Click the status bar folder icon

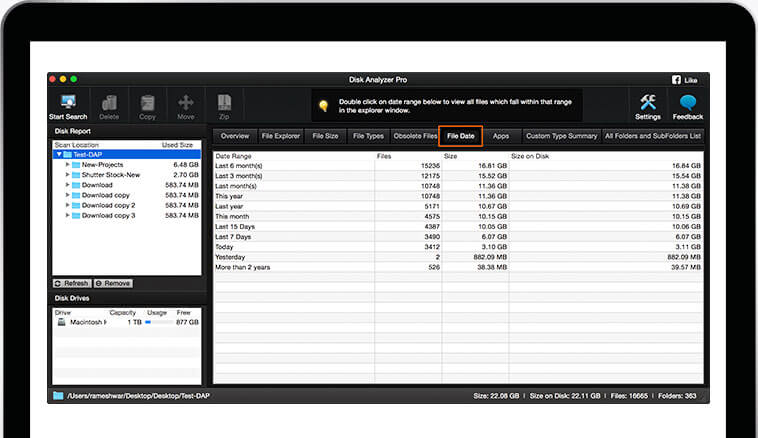coord(58,395)
